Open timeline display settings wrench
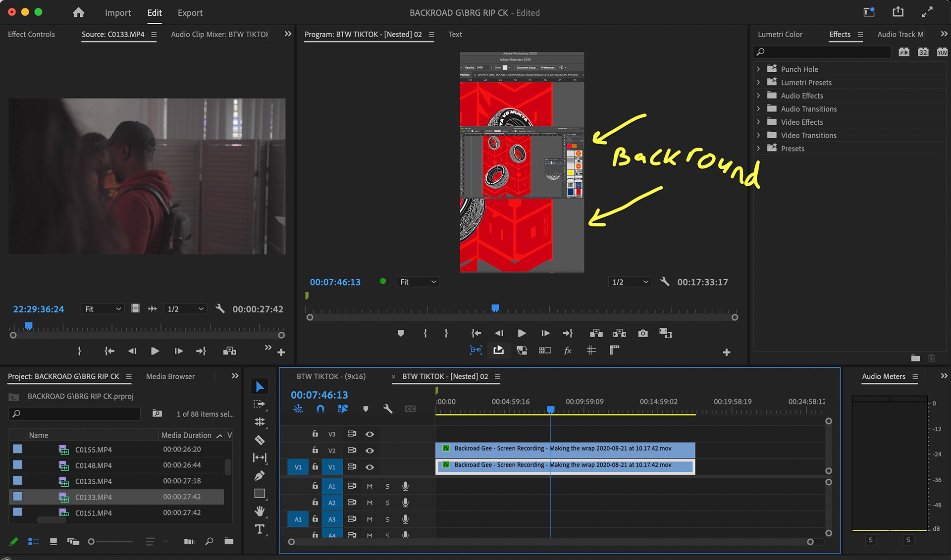Image resolution: width=951 pixels, height=560 pixels. pos(388,409)
